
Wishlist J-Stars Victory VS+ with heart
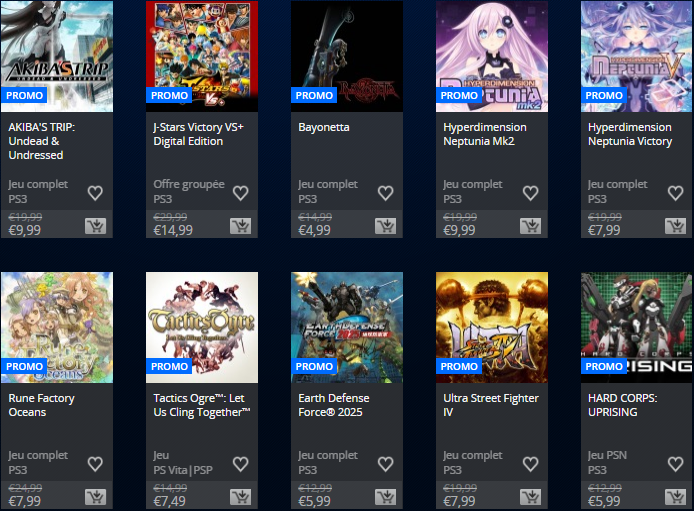pyautogui.click(x=240, y=193)
